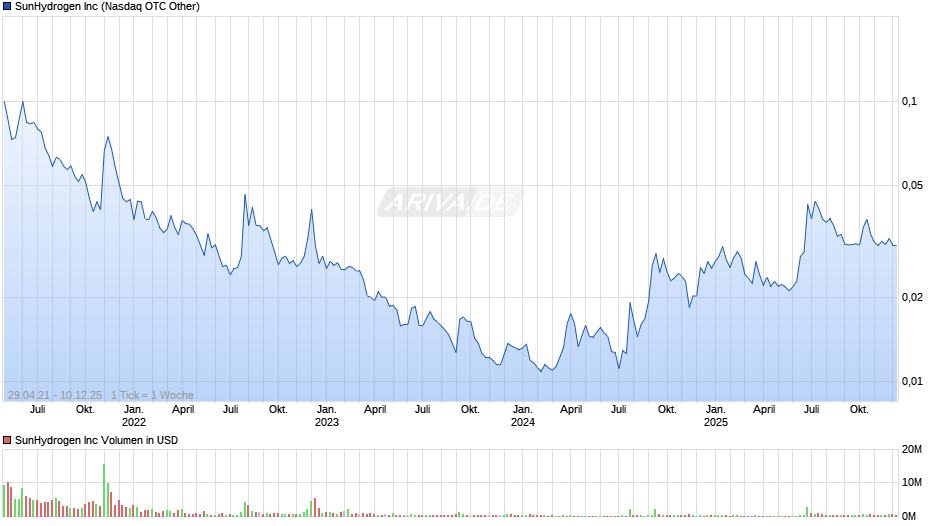Click the first 'Juli' label before Okt. 2021
The width and height of the screenshot is (940, 526).
click(x=38, y=409)
